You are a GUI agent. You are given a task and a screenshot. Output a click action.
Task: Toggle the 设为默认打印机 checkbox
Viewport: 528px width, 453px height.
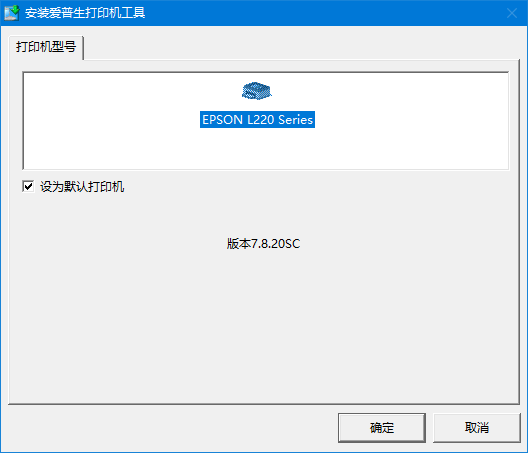28,186
